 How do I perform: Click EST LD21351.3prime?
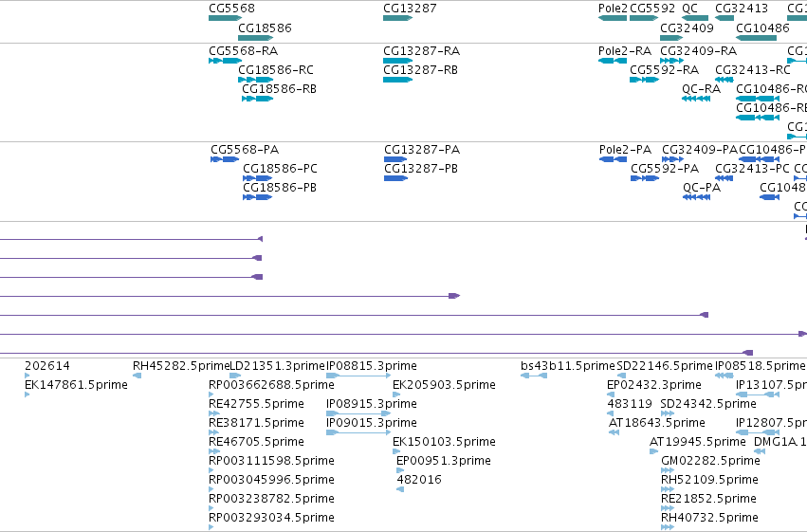(277, 366)
